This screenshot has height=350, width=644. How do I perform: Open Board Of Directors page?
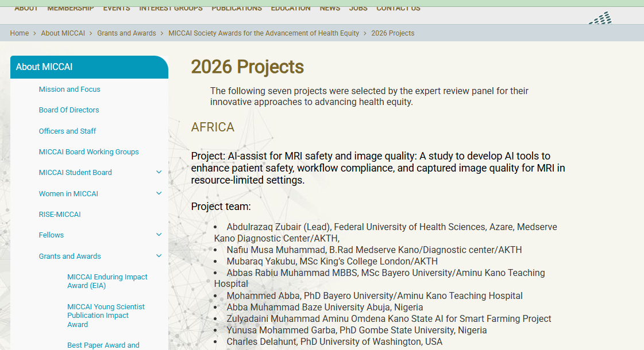(x=69, y=110)
